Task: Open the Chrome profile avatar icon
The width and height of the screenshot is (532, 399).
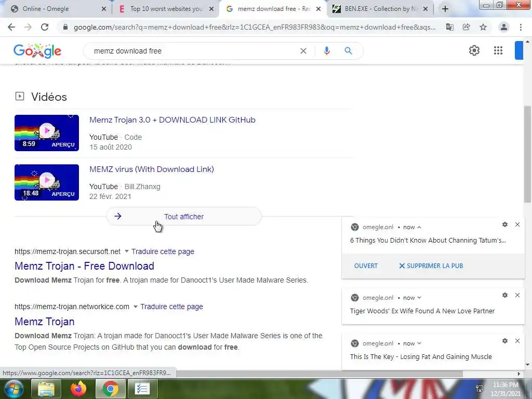Action: coord(504,27)
